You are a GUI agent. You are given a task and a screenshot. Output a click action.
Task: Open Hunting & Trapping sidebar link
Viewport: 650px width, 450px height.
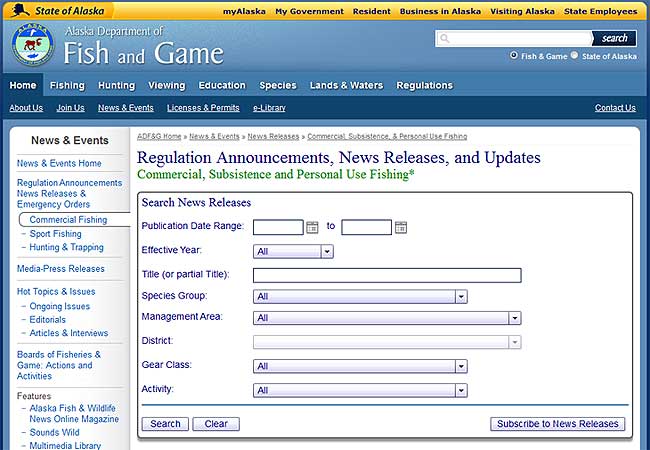pos(66,247)
